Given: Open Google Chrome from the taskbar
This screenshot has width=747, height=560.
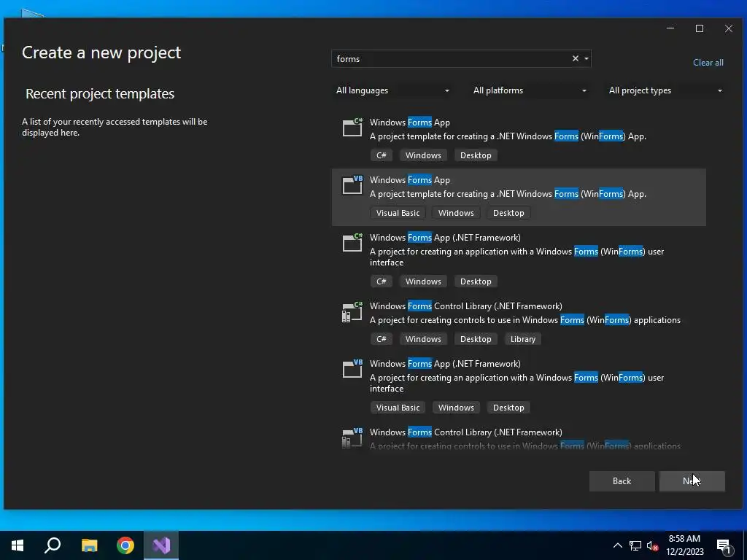Looking at the screenshot, I should coord(125,545).
